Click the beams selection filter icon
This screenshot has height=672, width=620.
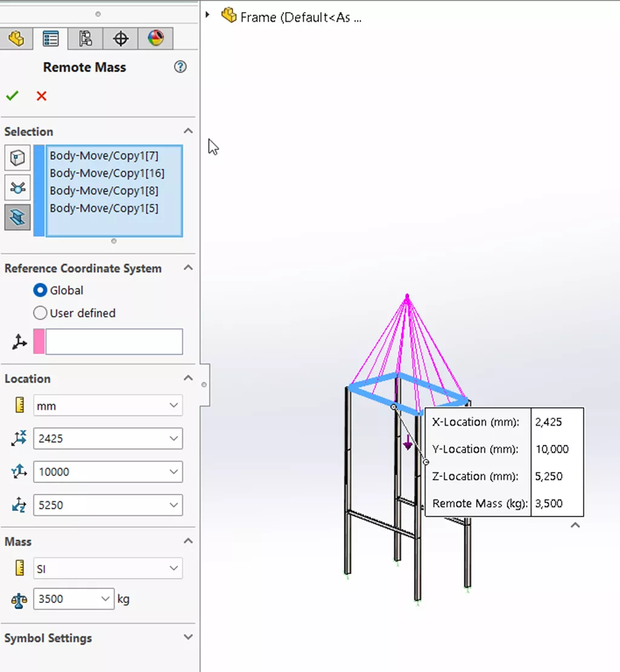click(16, 217)
